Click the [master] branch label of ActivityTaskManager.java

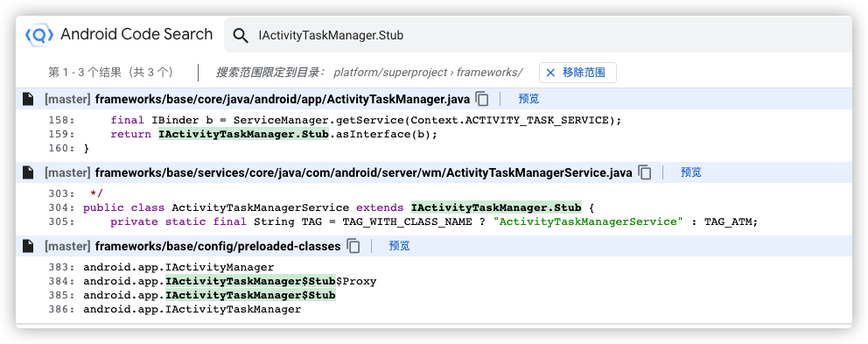click(x=67, y=99)
